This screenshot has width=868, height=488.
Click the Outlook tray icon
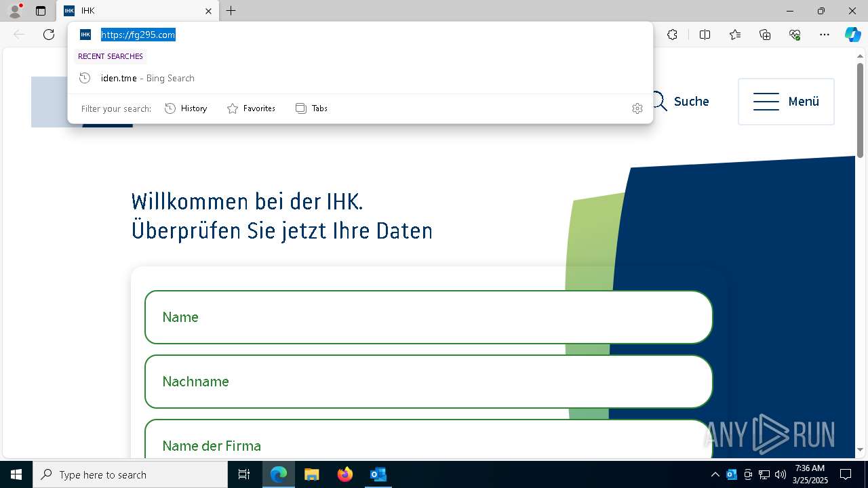coord(732,474)
